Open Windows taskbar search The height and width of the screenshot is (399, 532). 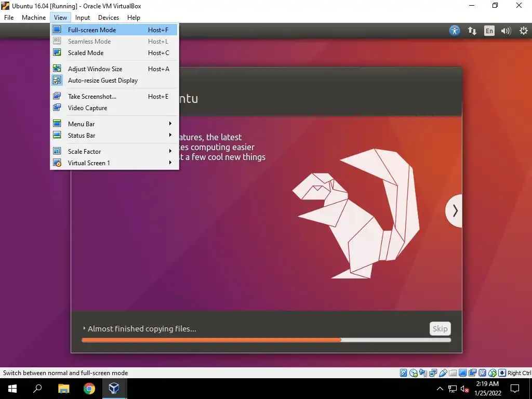tap(37, 389)
